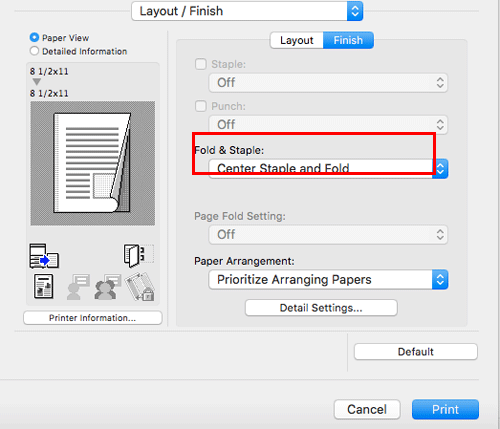This screenshot has width=500, height=429.
Task: Switch to the Layout tab
Action: coord(296,40)
